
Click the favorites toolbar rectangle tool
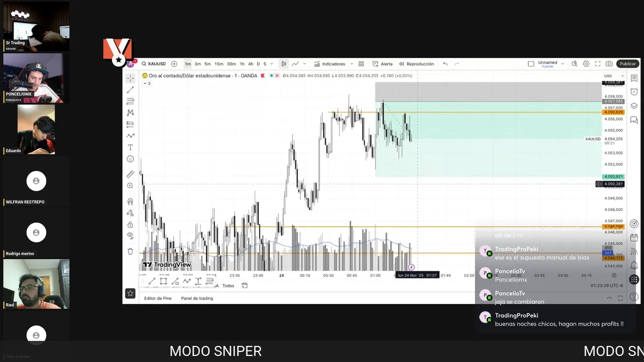point(163,282)
